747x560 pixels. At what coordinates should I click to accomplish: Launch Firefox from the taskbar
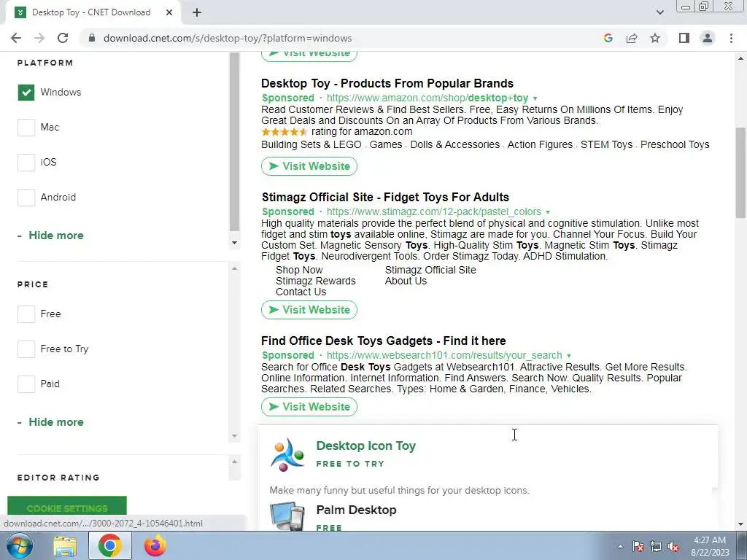tap(155, 545)
